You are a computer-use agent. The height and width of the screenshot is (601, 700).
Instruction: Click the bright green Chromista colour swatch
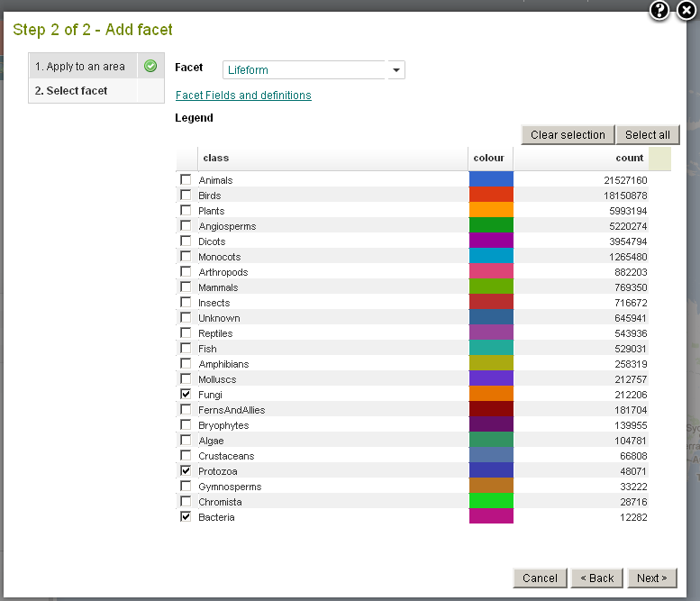pyautogui.click(x=491, y=502)
